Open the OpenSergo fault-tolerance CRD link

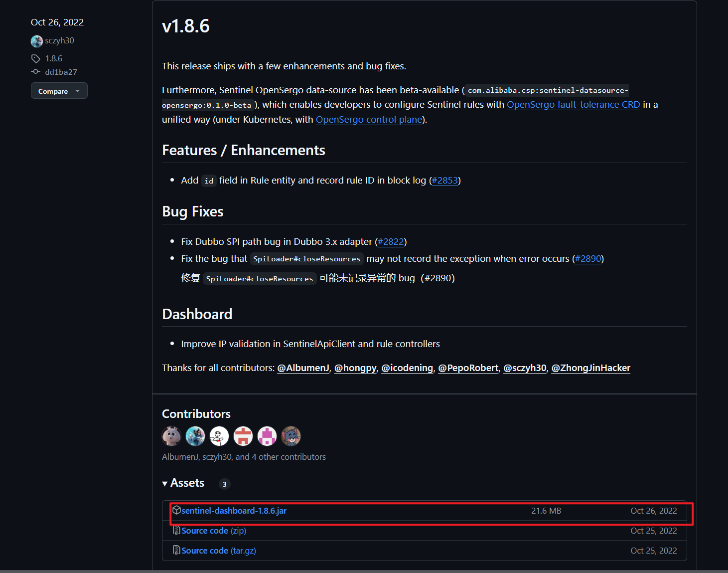(573, 105)
